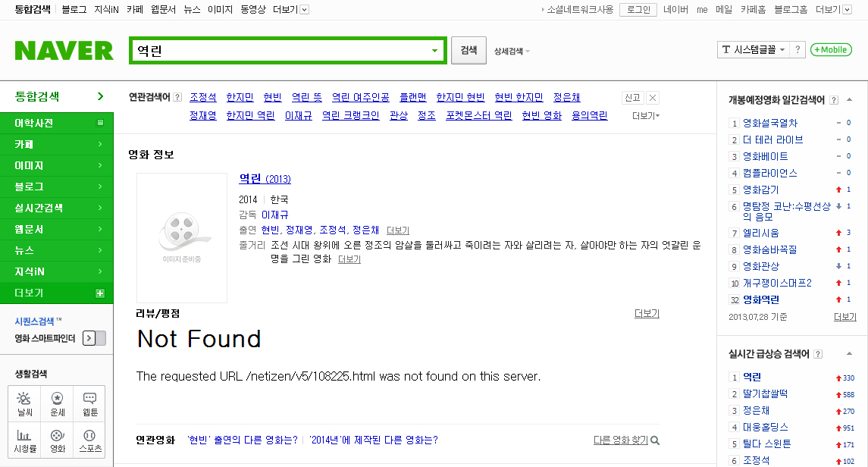Click the 로그인 button at top
This screenshot has height=467, width=868.
638,10
